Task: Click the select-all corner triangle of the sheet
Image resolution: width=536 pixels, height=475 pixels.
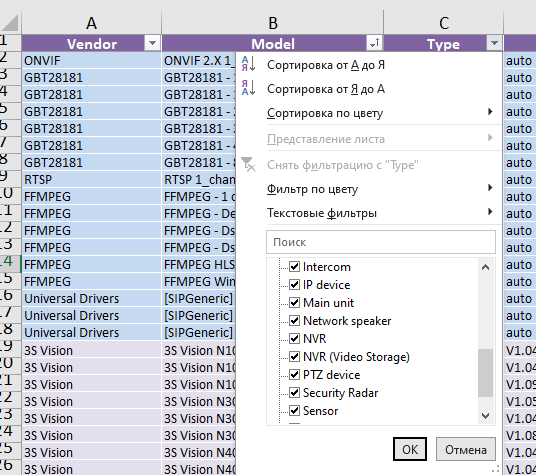Action: click(10, 23)
